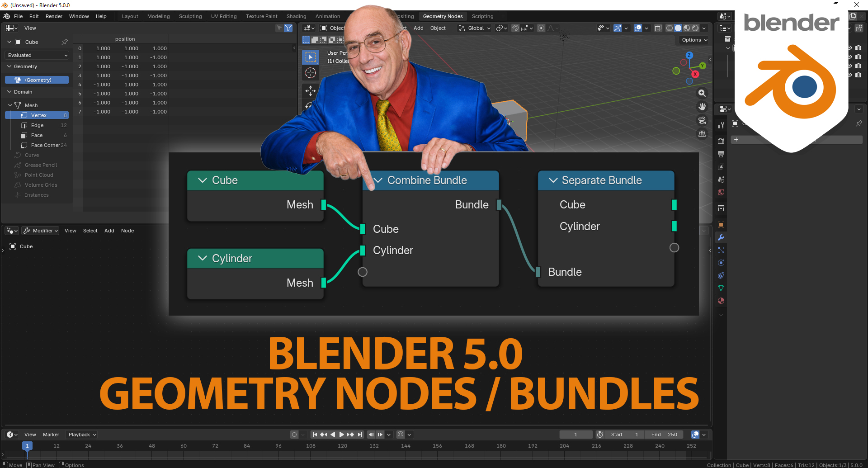Toggle the spreadsheet selection filter funnel
The image size is (868, 468).
point(288,28)
